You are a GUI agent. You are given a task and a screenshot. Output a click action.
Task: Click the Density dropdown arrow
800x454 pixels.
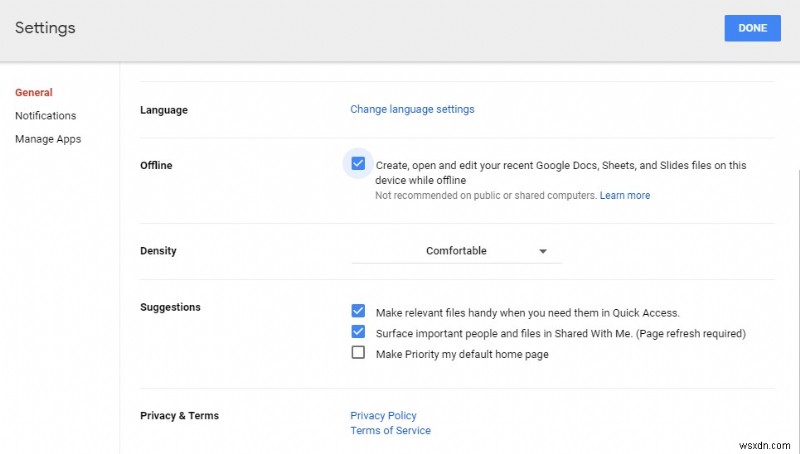pyautogui.click(x=543, y=251)
